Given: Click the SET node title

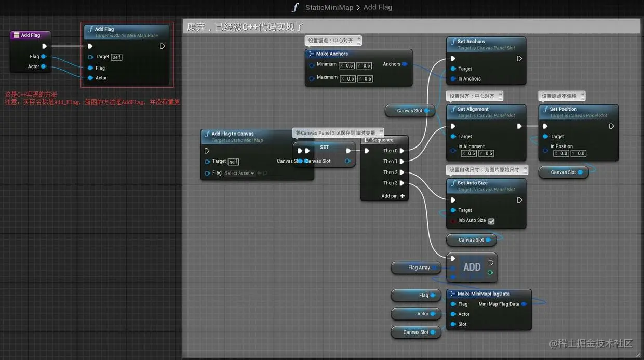Looking at the screenshot, I should tap(324, 147).
